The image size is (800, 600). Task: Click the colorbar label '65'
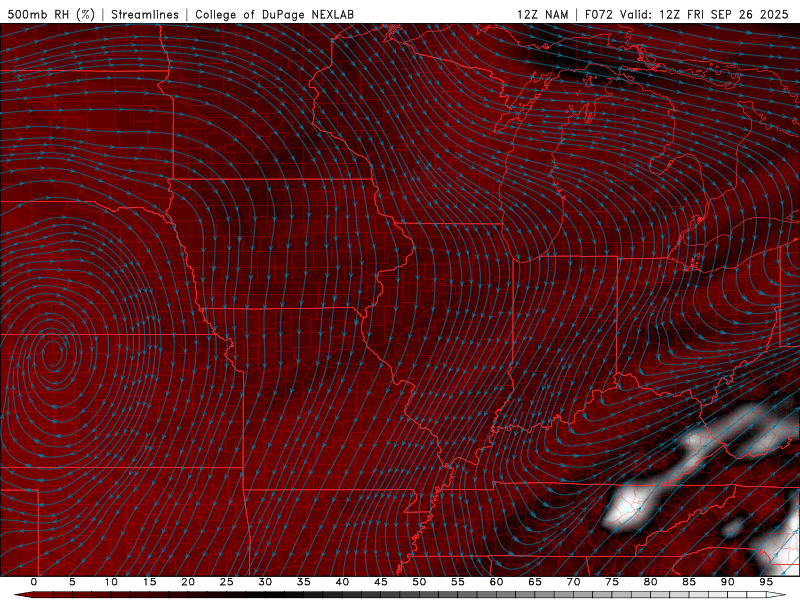[x=535, y=582]
